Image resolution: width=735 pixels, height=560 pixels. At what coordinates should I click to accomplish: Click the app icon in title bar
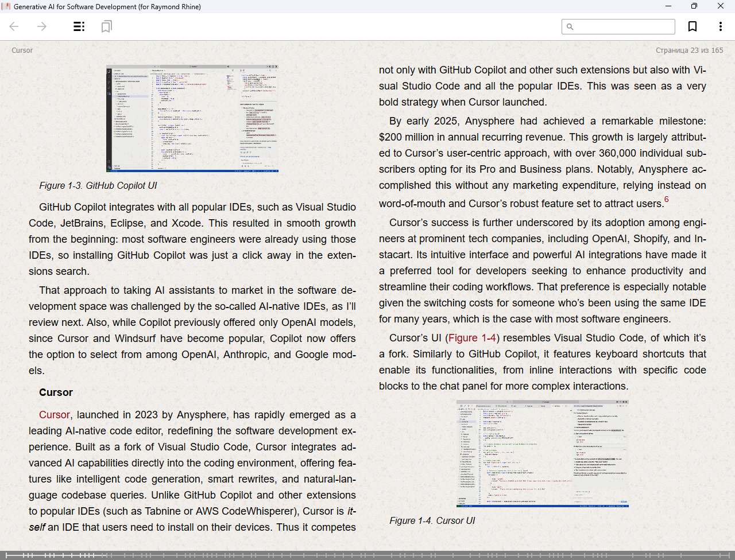pos(6,6)
